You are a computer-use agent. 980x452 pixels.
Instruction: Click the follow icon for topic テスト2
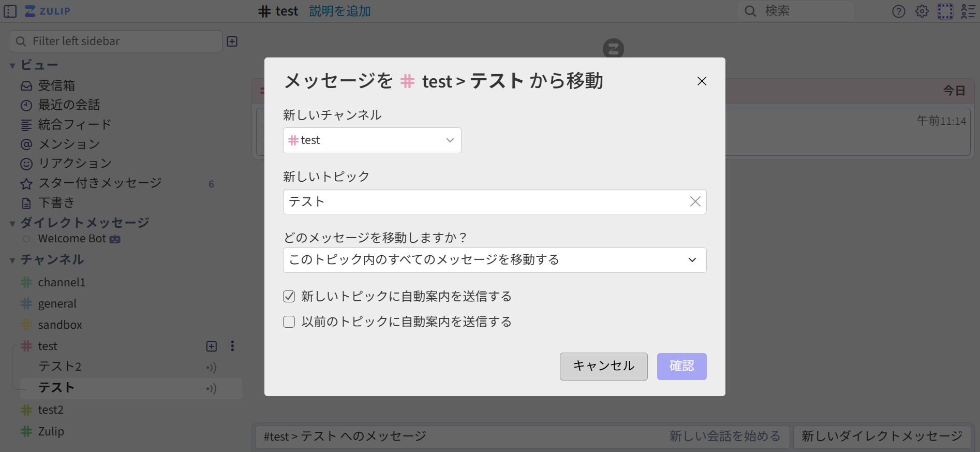tap(211, 368)
